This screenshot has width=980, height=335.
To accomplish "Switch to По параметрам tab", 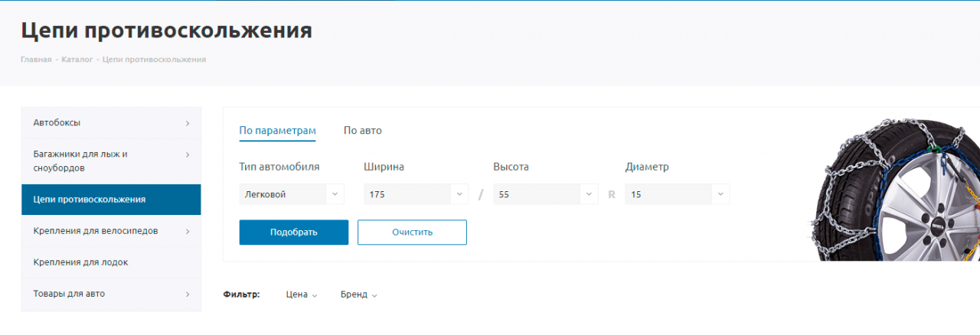I will coord(277,131).
